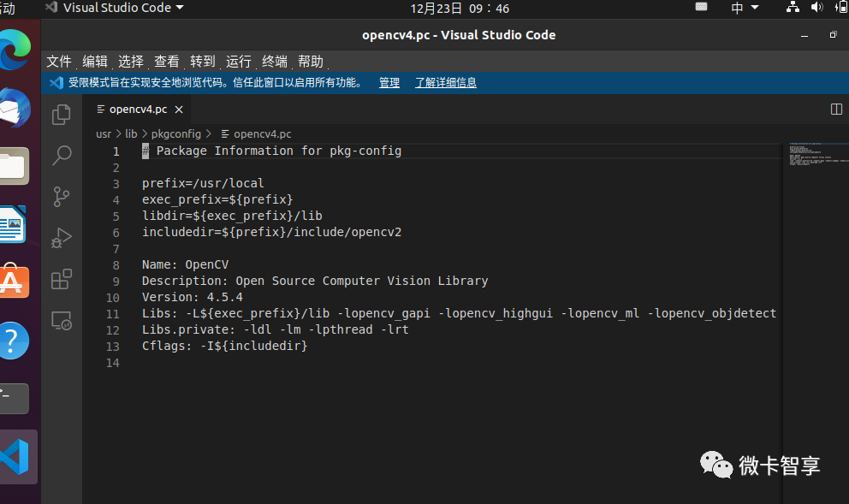Click the text 'Version: 4.5.4'
849x504 pixels.
193,297
